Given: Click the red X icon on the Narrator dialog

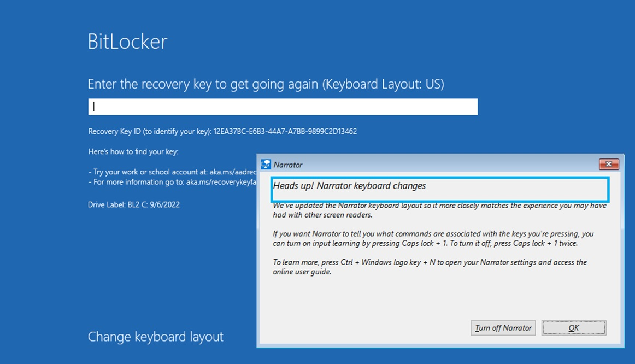Looking at the screenshot, I should pyautogui.click(x=608, y=164).
